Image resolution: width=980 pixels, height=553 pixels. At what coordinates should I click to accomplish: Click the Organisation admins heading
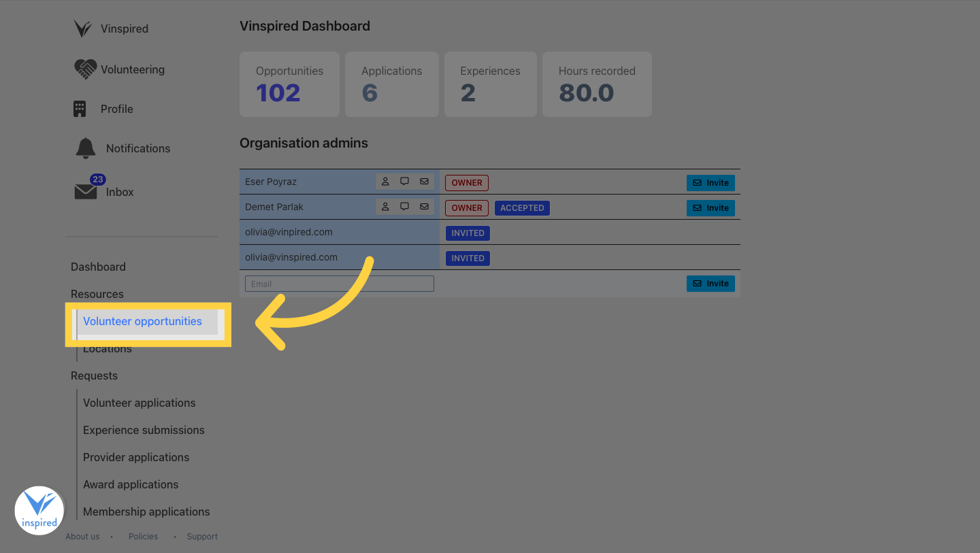pos(304,143)
